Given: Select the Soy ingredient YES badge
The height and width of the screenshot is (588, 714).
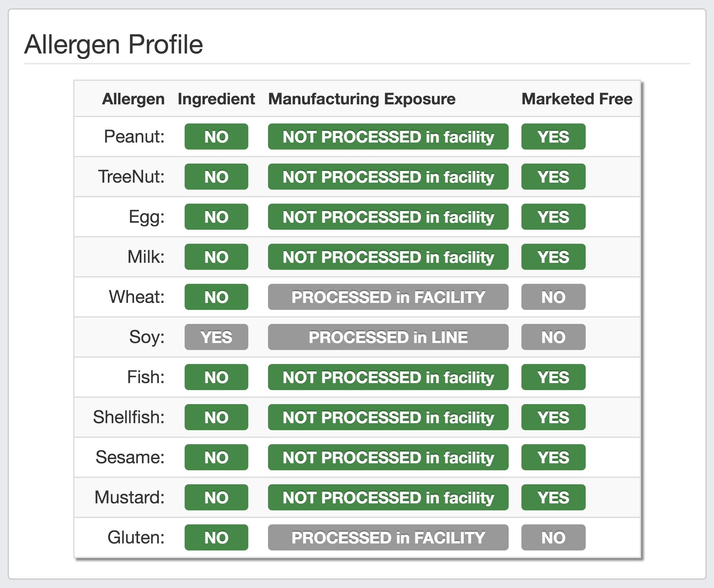Looking at the screenshot, I should 216,337.
